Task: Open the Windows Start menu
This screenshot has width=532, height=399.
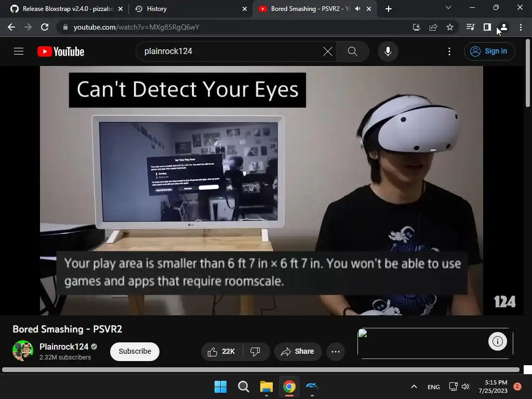Action: point(220,387)
